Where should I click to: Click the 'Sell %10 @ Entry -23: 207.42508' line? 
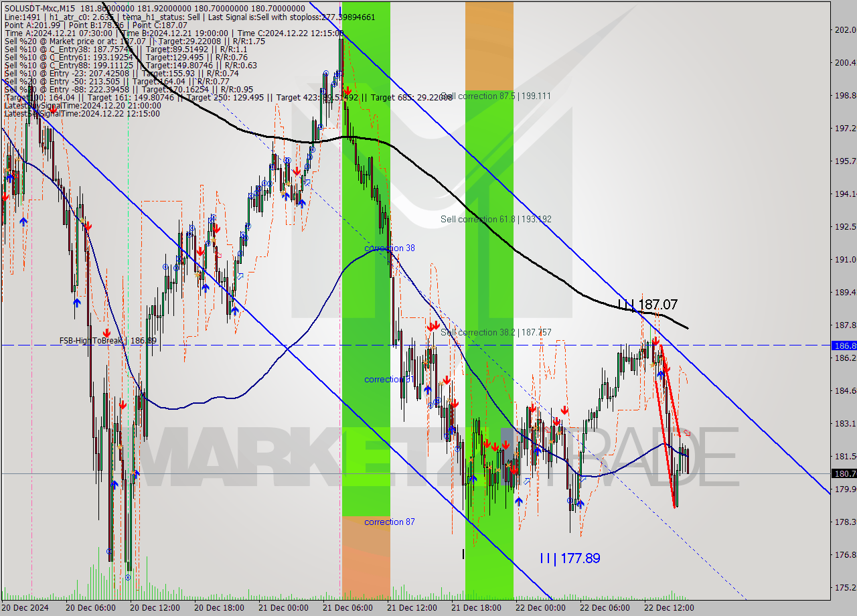(x=121, y=74)
